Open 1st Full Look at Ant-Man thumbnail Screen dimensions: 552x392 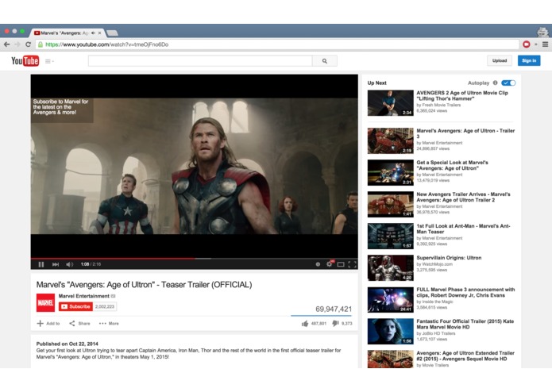click(391, 236)
